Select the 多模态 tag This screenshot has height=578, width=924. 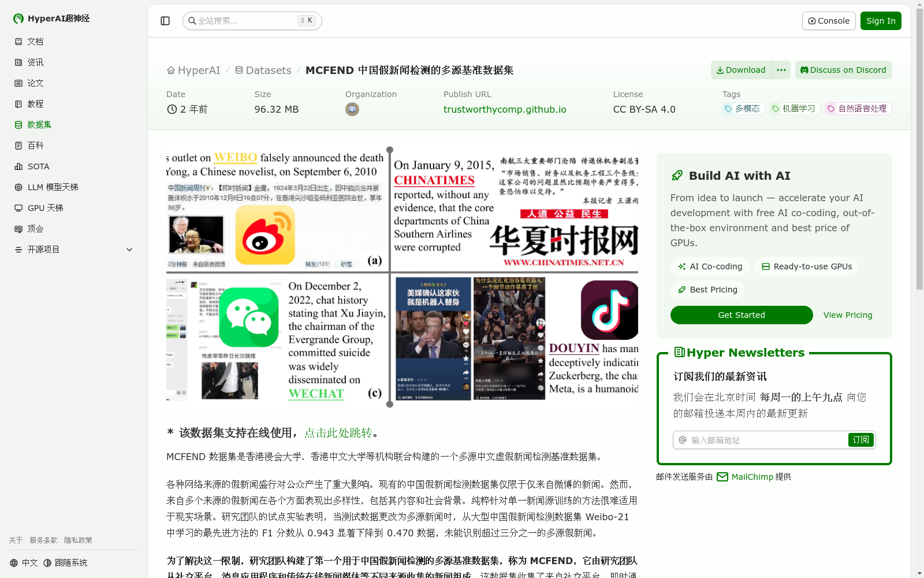(743, 109)
